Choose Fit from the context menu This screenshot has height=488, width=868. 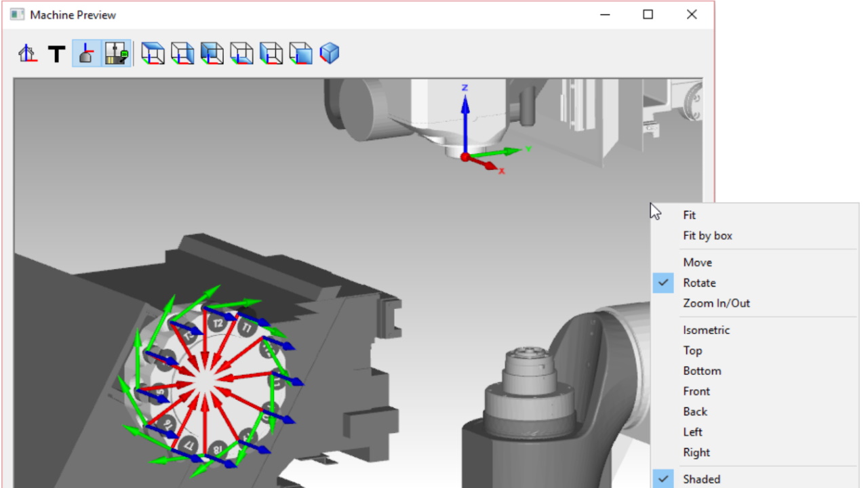coord(689,216)
